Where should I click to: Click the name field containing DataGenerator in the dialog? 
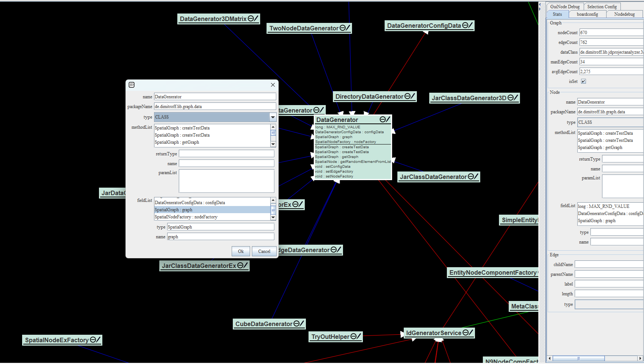(x=215, y=97)
